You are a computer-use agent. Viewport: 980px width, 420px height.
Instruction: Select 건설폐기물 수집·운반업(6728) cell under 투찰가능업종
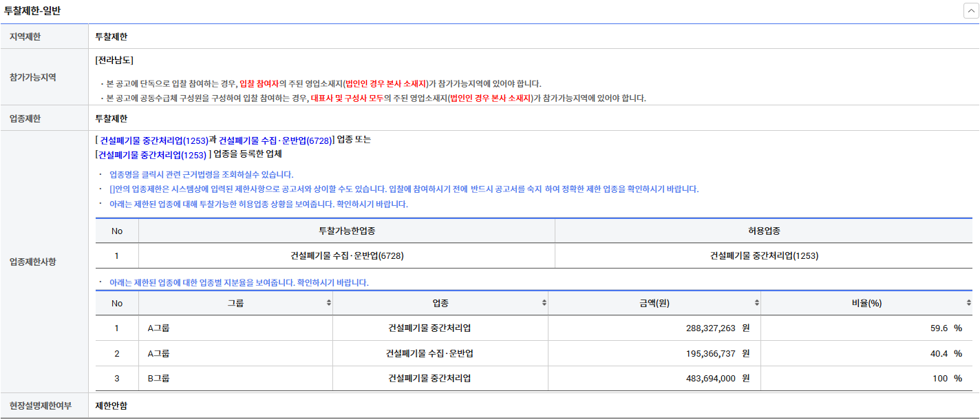(x=347, y=255)
